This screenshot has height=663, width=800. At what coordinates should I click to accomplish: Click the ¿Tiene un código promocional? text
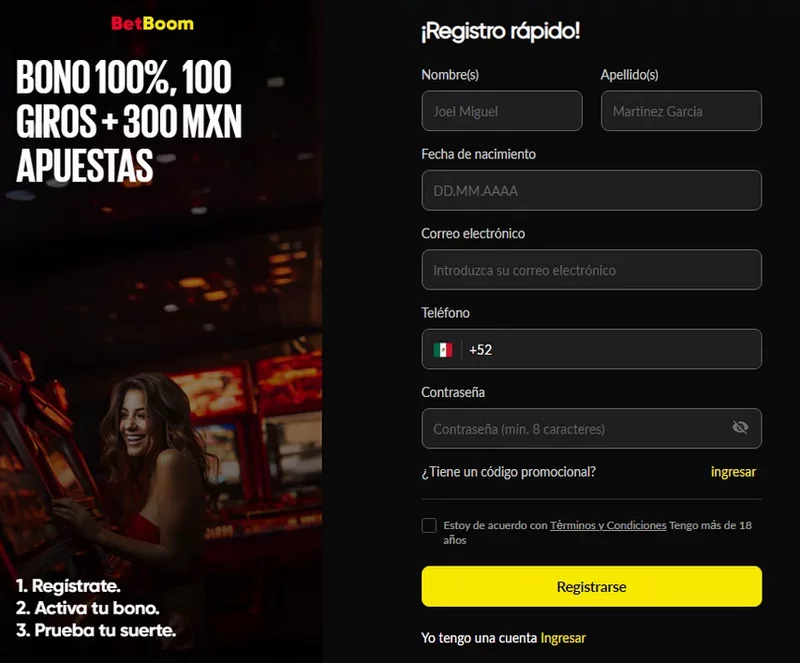point(508,472)
